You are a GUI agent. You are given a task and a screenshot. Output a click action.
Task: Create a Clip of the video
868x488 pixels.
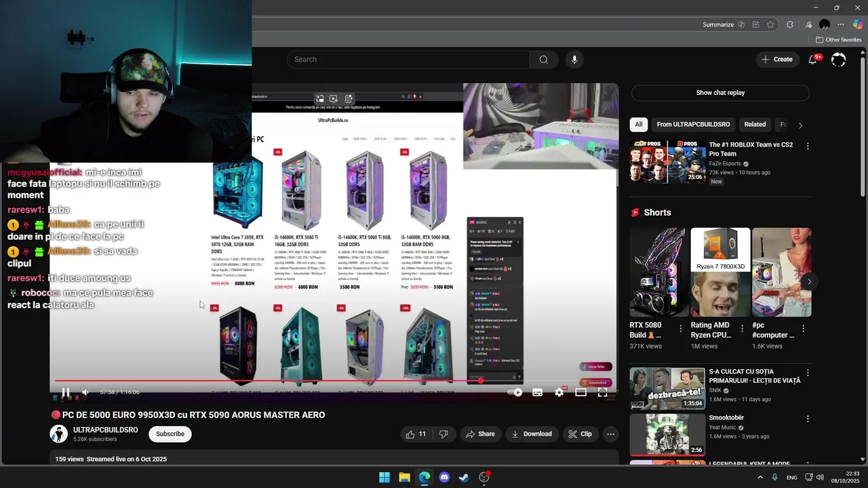(x=580, y=434)
